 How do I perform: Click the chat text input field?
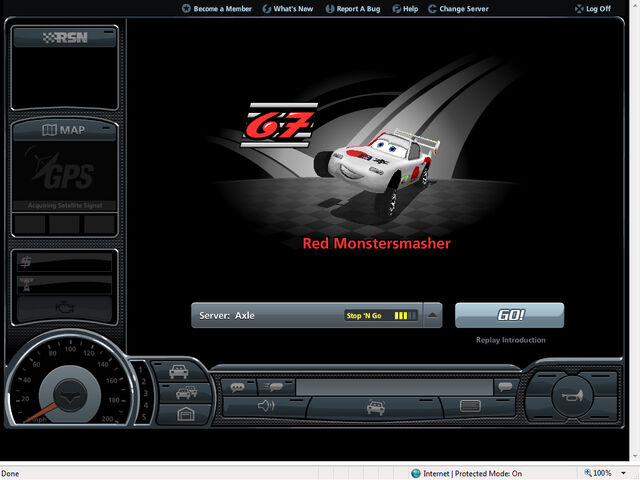pyautogui.click(x=394, y=387)
